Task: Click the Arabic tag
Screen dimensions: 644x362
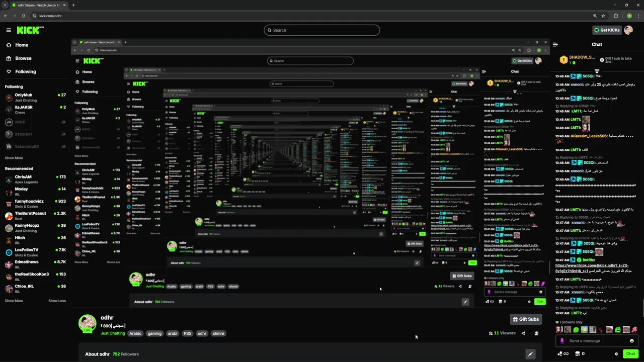Action: click(135, 333)
